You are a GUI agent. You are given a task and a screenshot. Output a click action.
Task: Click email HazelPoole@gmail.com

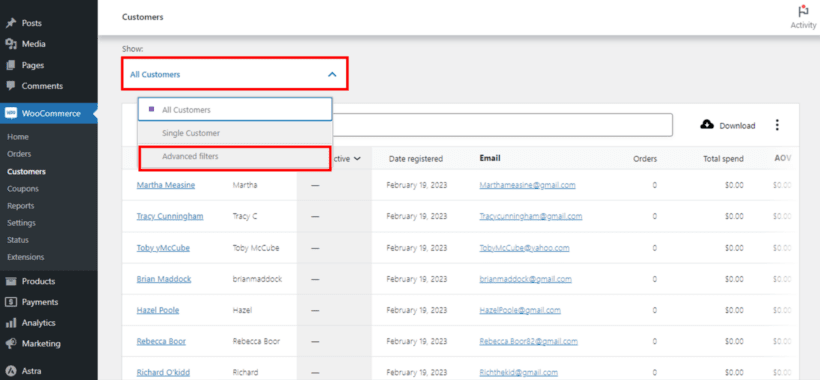520,310
